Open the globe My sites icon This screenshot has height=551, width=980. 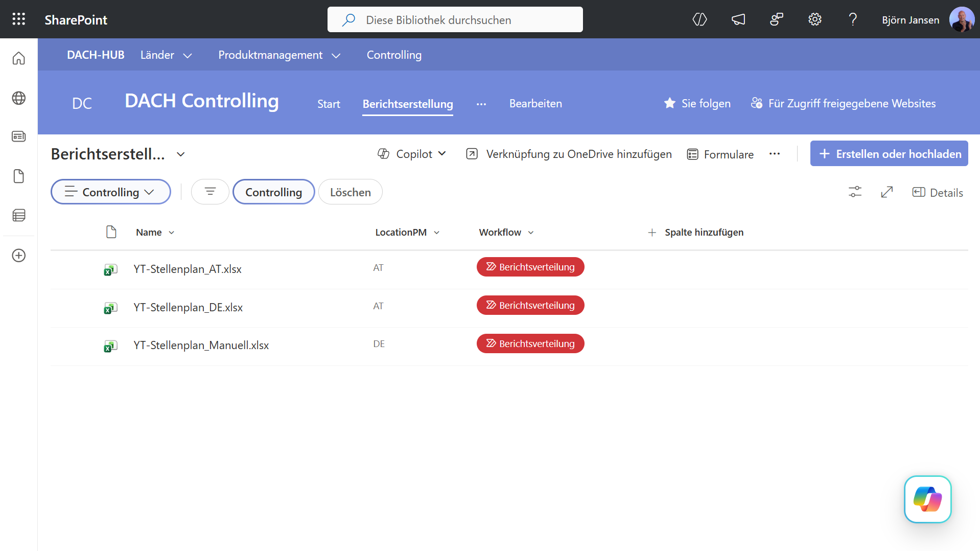[19, 98]
